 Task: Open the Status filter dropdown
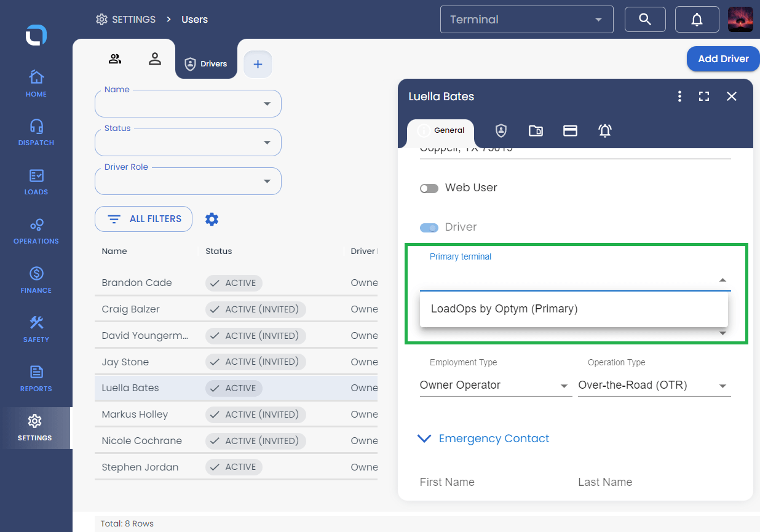(188, 143)
